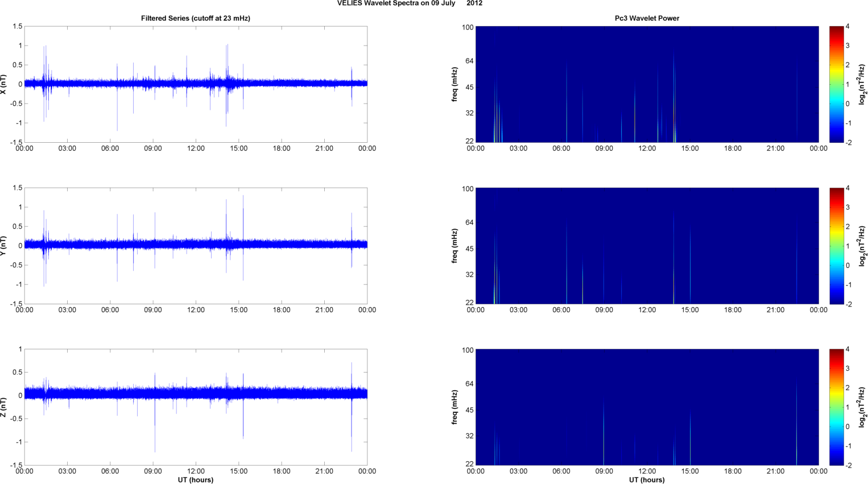This screenshot has height=484, width=868.
Task: Click the yellow streak near 07:30 in Y spectrum
Action: (x=582, y=282)
